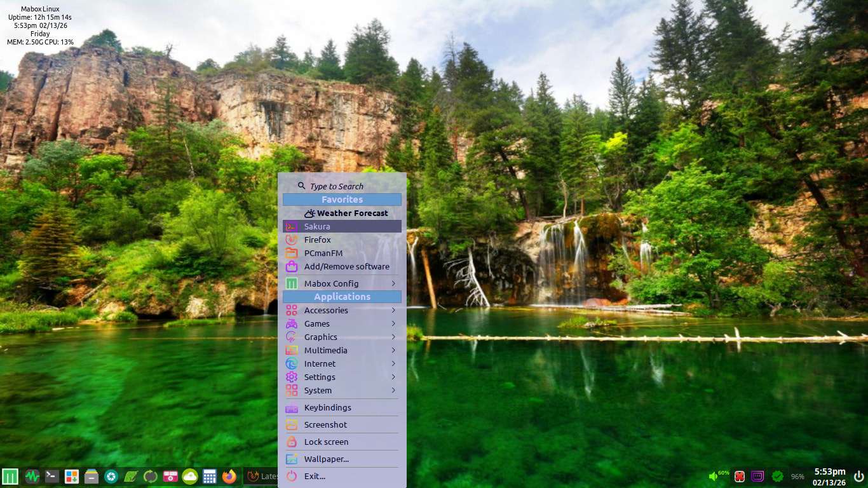
Task: Click the speaker volume icon at 60%
Action: (x=713, y=476)
